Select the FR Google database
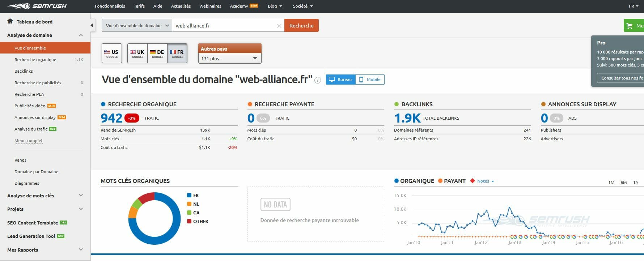The width and height of the screenshot is (644, 261). 177,54
